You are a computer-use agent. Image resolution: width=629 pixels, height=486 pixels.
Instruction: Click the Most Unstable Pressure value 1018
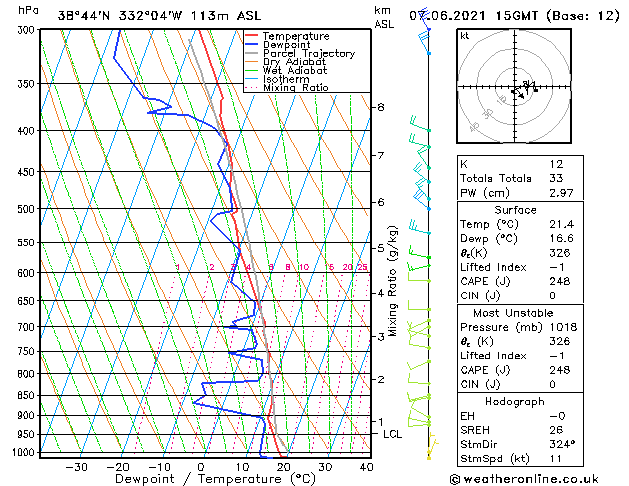[563, 327]
